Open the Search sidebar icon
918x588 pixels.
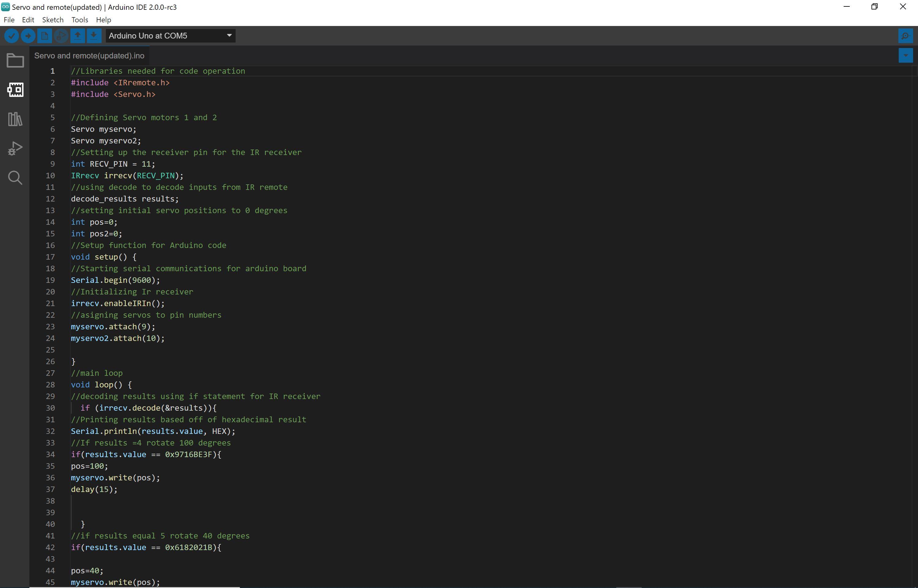(15, 178)
